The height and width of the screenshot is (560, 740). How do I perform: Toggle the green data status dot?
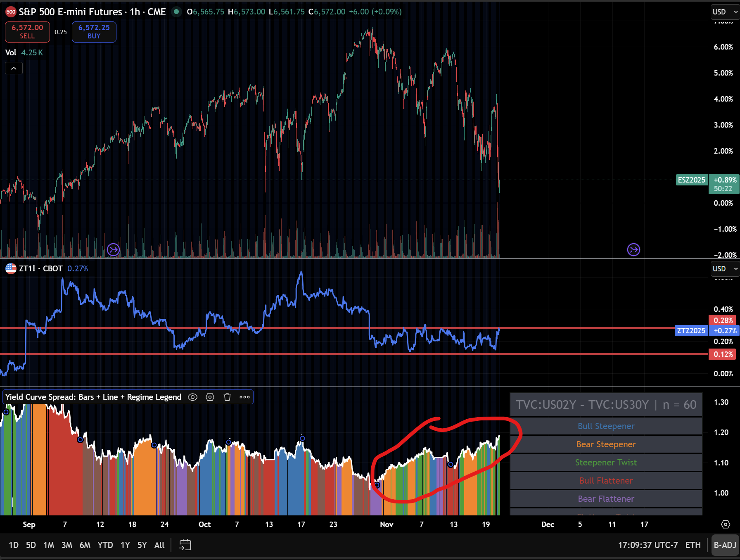point(177,12)
